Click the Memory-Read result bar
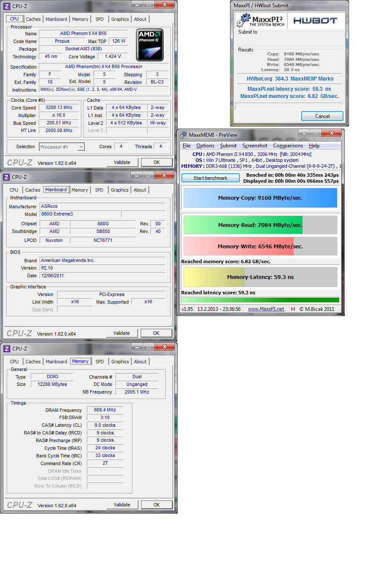Screen dimensions: 392x569 coord(260,225)
